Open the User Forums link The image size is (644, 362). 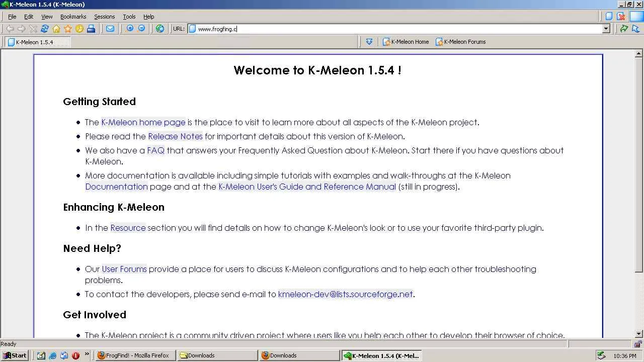point(124,269)
